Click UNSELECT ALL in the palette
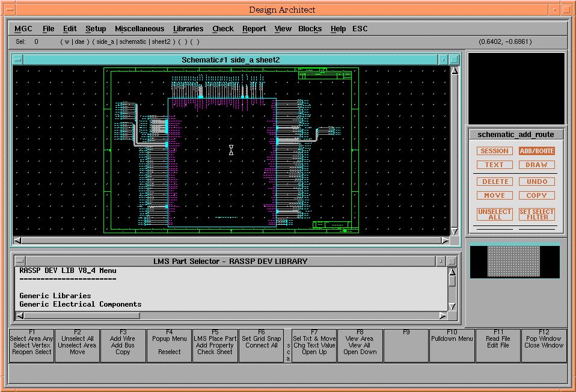Viewport: 576px width, 392px height. [495, 215]
